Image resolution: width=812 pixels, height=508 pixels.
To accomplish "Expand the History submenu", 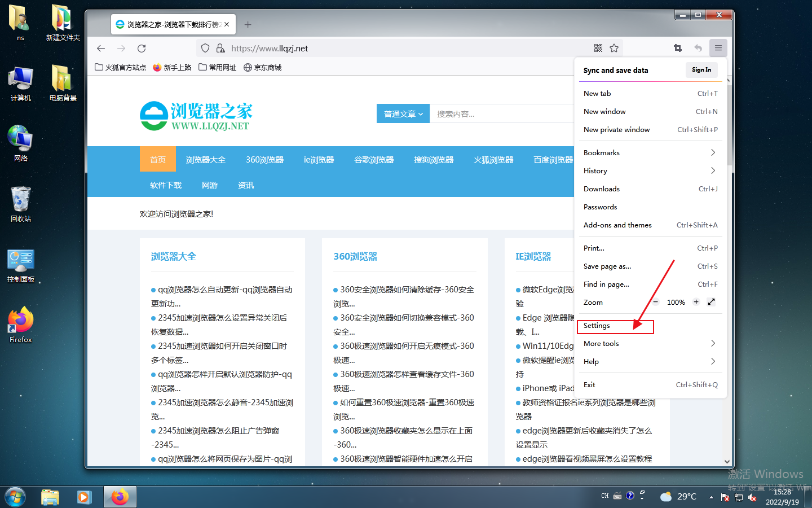I will point(650,171).
